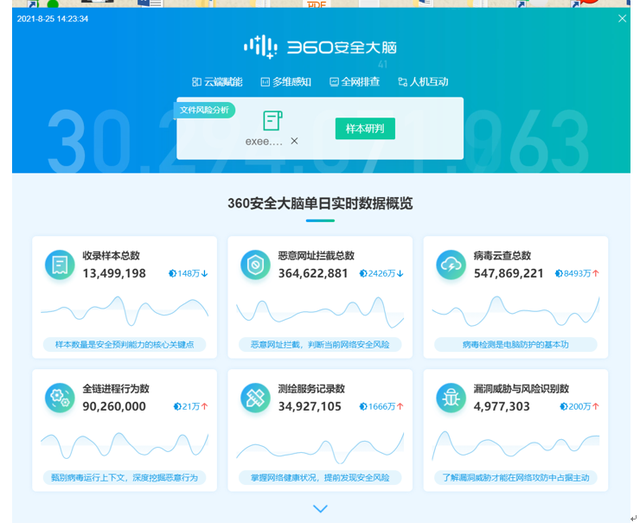Screen dimensions: 640x529
Task: Click the 全链进程行为数 title
Action: (x=116, y=389)
